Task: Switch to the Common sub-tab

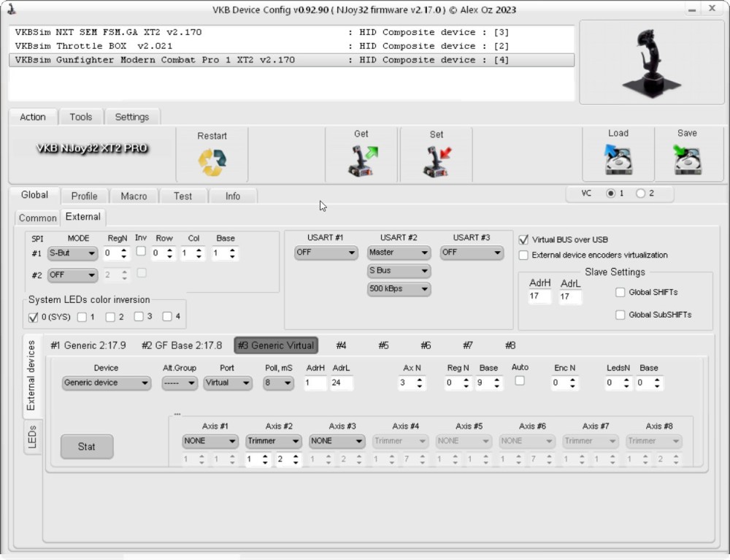Action: tap(38, 218)
